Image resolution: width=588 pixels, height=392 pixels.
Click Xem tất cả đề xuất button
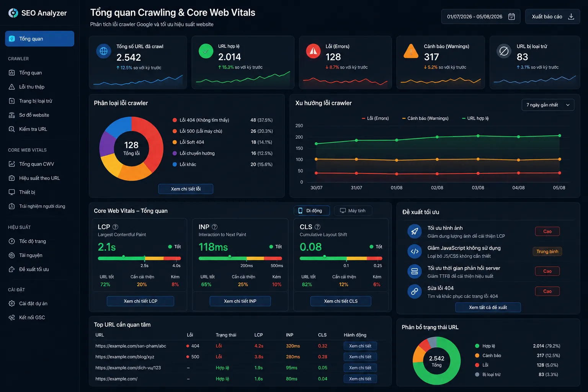coord(488,307)
